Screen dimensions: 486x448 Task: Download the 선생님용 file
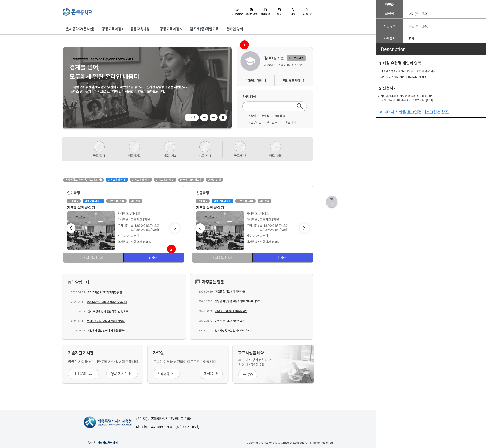click(166, 374)
